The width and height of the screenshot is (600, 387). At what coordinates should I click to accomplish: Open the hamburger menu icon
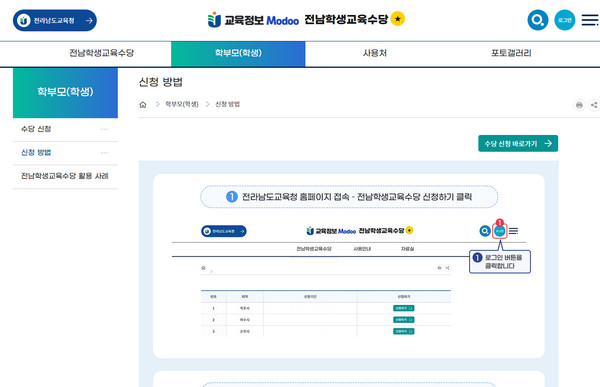(590, 20)
